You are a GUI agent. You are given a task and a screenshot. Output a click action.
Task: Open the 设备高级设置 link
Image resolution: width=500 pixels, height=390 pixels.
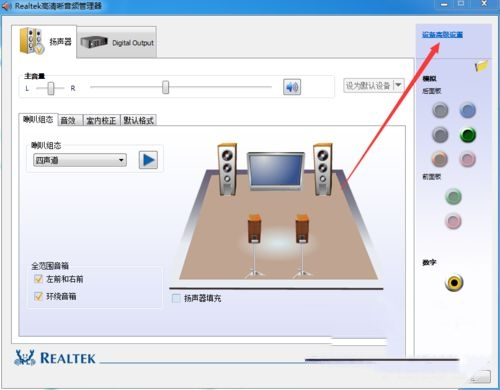click(442, 35)
